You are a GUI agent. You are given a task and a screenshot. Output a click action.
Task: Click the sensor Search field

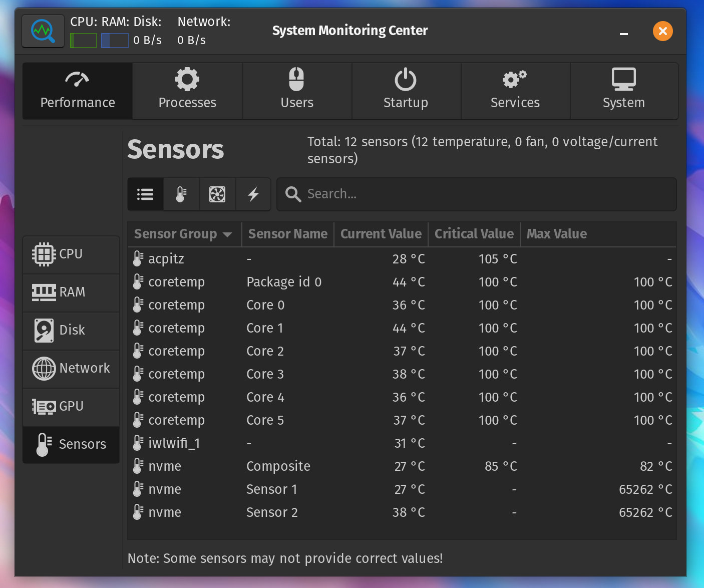coord(476,194)
